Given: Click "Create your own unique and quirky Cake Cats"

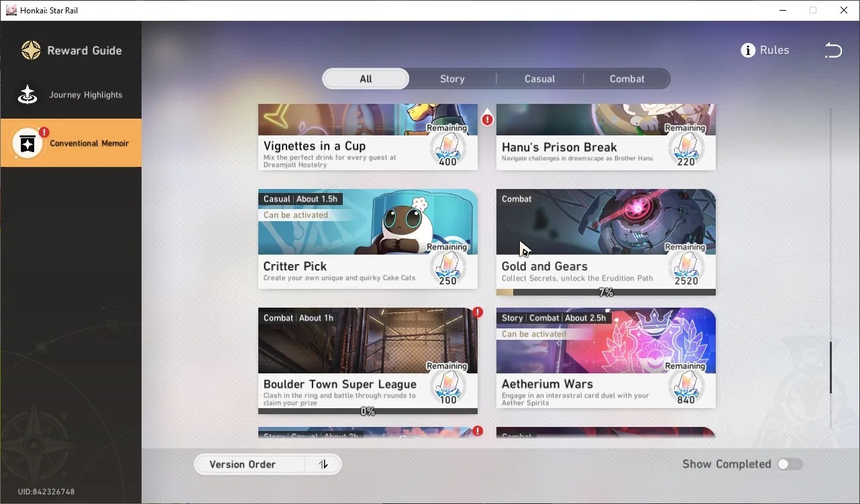Looking at the screenshot, I should click(x=339, y=278).
